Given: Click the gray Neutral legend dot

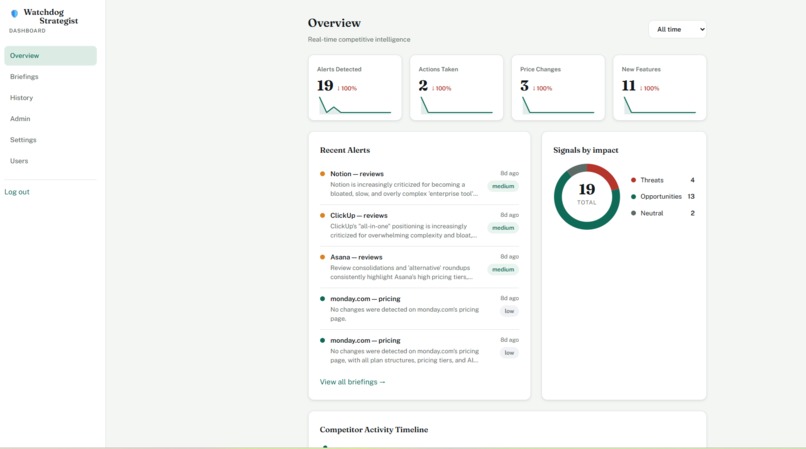Looking at the screenshot, I should 633,213.
